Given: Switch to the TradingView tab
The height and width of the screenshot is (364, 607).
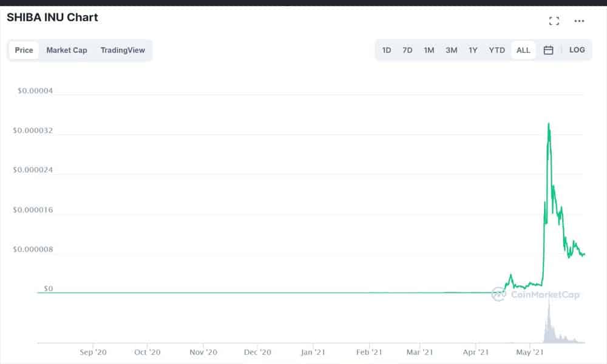Looking at the screenshot, I should [x=123, y=50].
